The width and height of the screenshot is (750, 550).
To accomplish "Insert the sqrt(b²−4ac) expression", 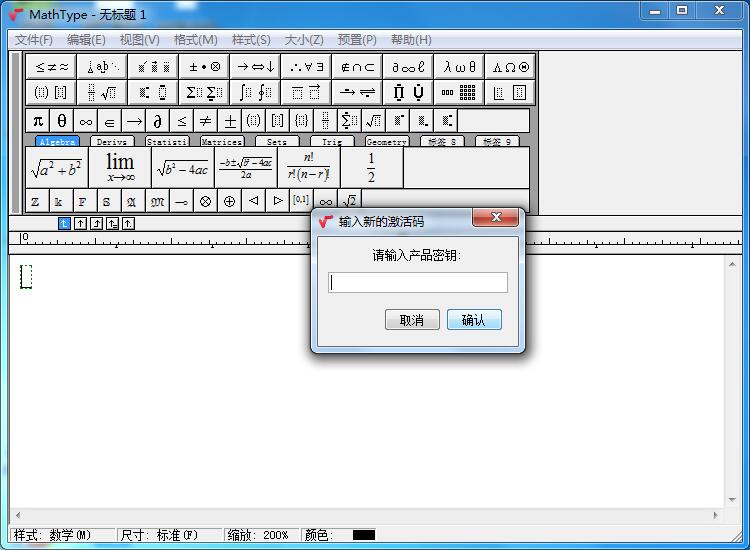I will click(x=183, y=167).
